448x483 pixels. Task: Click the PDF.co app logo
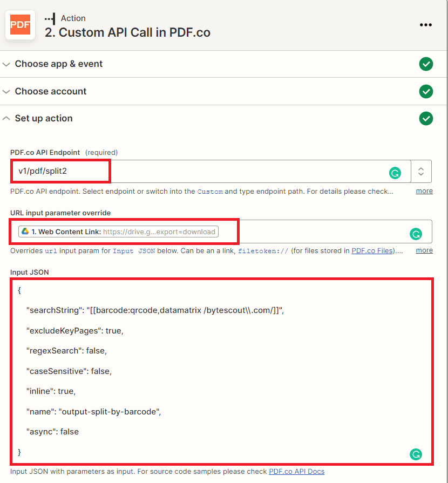coord(20,24)
